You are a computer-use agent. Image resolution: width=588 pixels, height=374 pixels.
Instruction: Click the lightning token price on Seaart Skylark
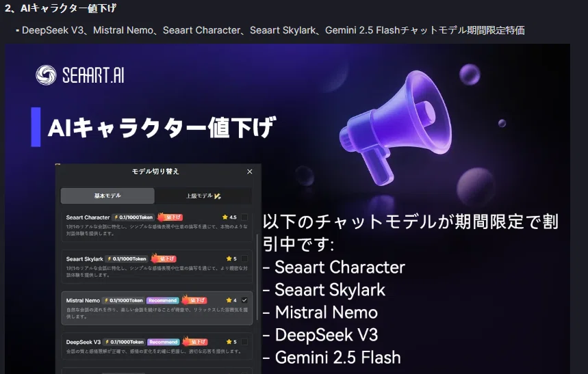127,259
